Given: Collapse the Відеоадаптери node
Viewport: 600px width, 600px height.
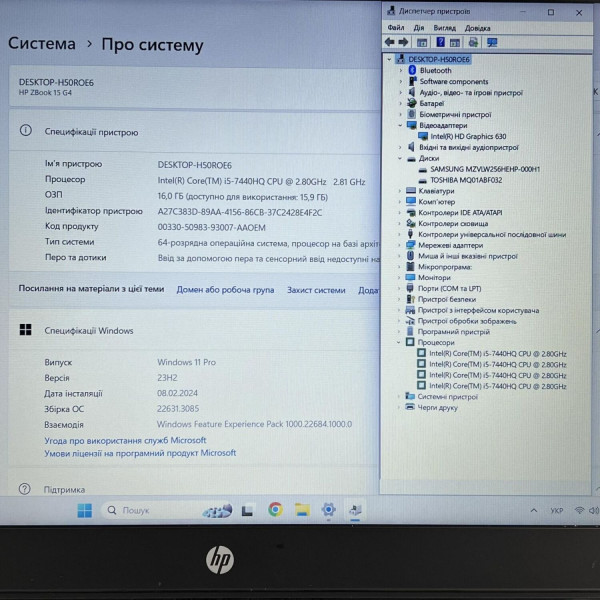Looking at the screenshot, I should (400, 125).
